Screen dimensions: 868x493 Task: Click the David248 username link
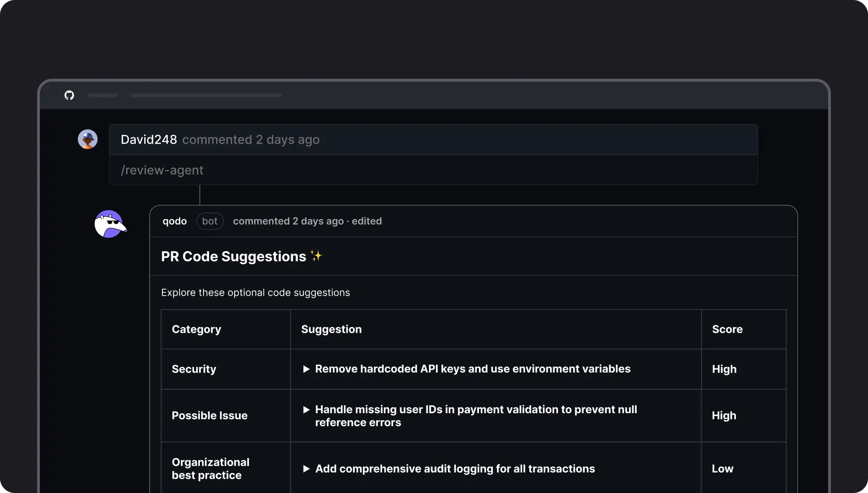[x=149, y=139]
